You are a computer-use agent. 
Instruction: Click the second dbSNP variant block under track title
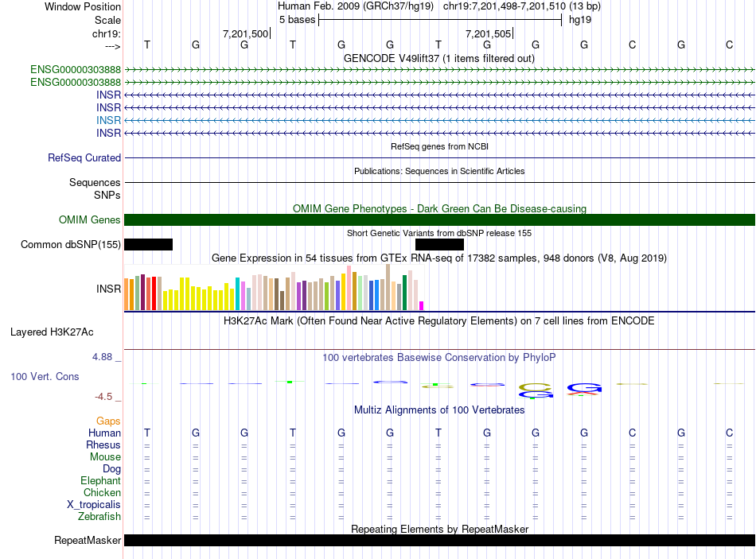(x=439, y=245)
